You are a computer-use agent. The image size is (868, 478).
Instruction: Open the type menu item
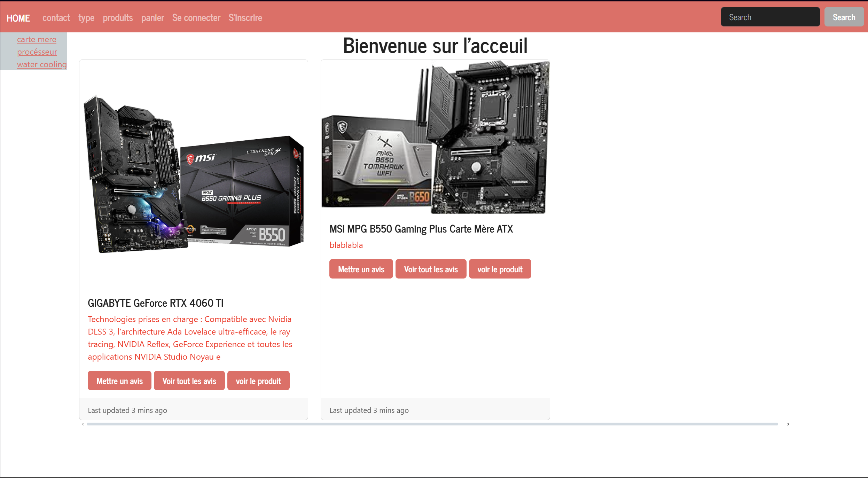coord(86,18)
